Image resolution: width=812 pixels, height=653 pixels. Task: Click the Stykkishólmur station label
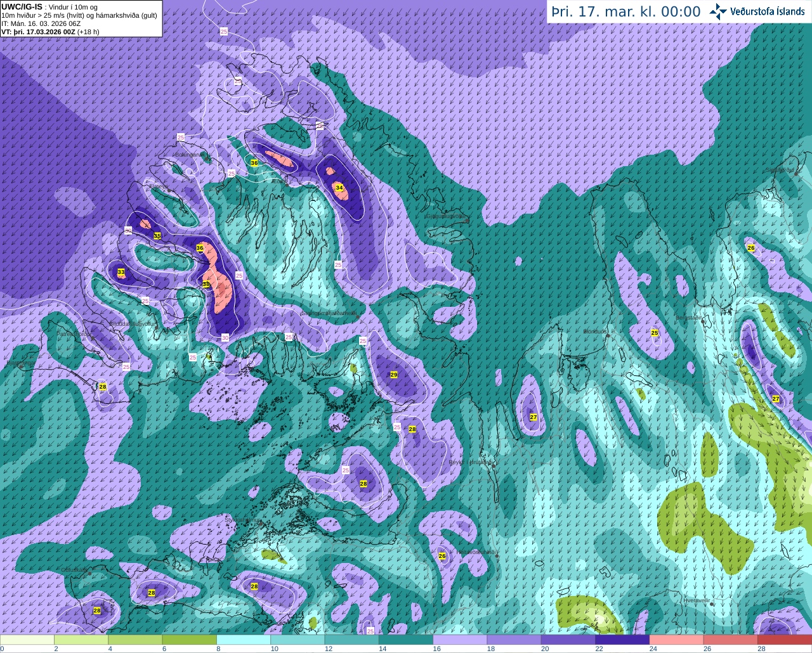click(x=243, y=520)
